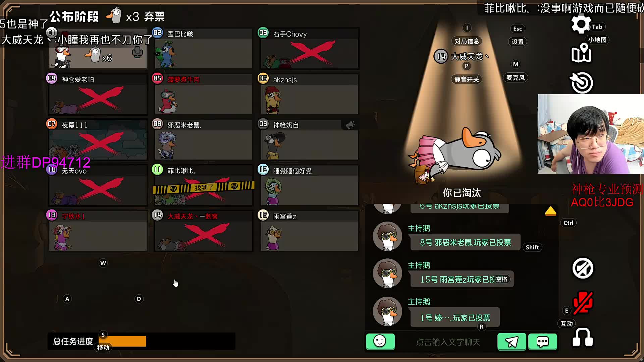
Task: Open the 设置 settings menu item
Action: click(x=518, y=42)
